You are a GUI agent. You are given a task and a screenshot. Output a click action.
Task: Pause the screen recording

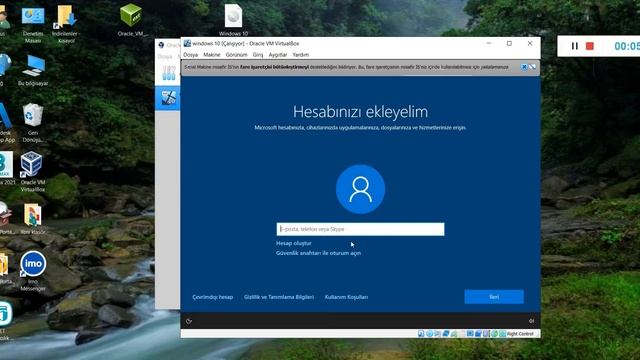(575, 46)
